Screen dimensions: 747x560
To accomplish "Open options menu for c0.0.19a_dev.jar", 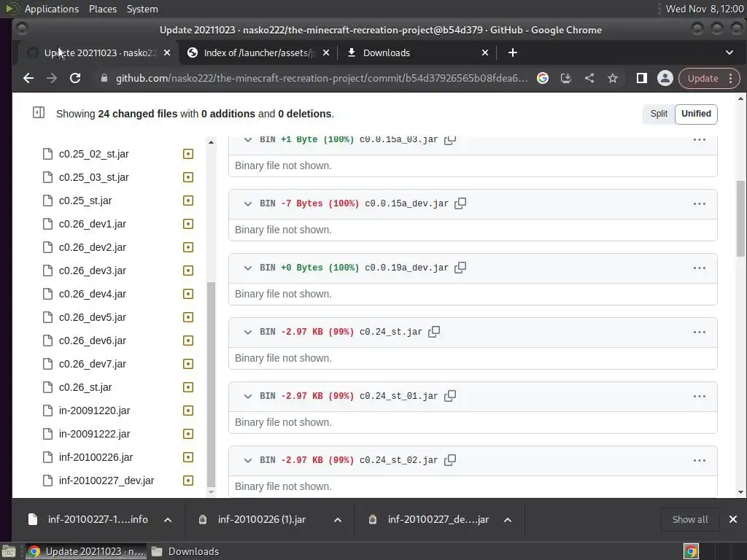I will click(700, 268).
